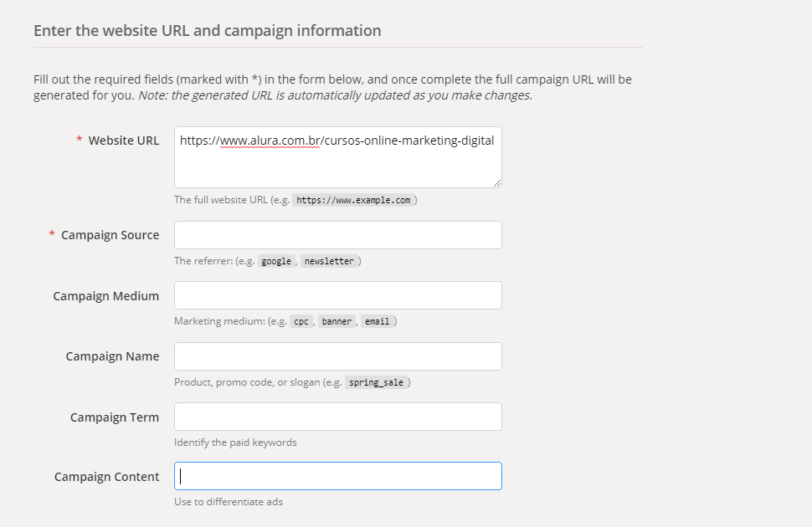Click the "spring_sale" campaign name example
Viewport: 812px width, 527px height.
coord(377,382)
